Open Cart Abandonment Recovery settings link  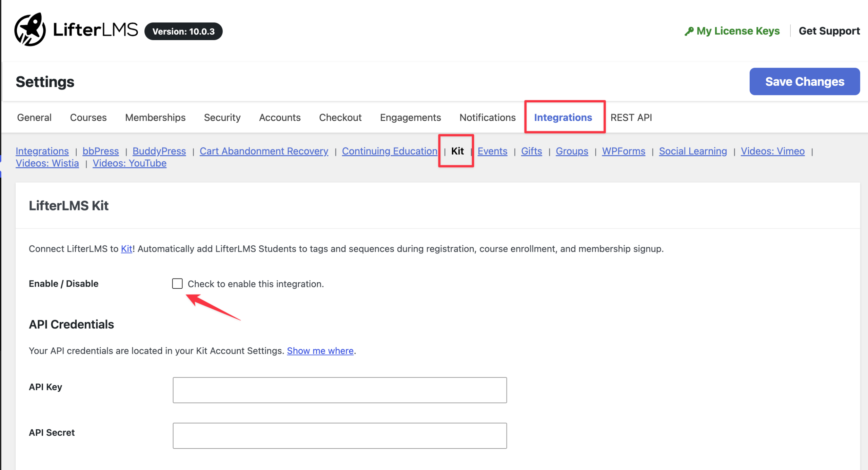click(264, 151)
